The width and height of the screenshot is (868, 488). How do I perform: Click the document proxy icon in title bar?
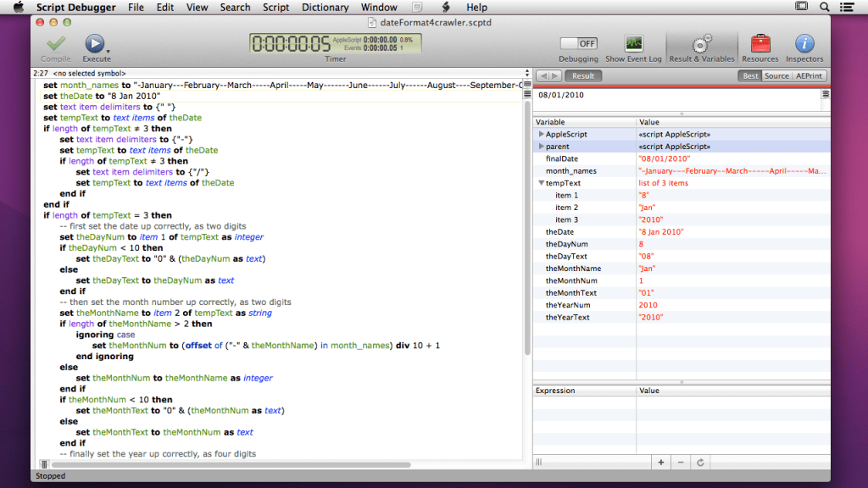[372, 23]
